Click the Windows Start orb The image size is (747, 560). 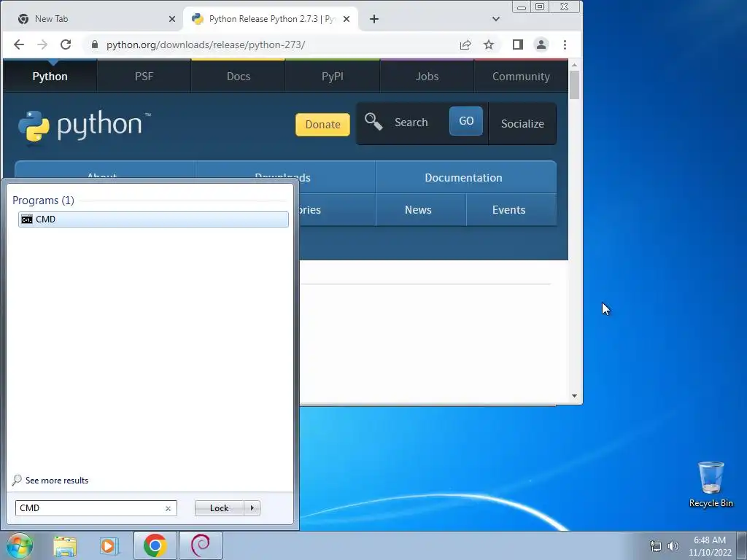tap(20, 545)
